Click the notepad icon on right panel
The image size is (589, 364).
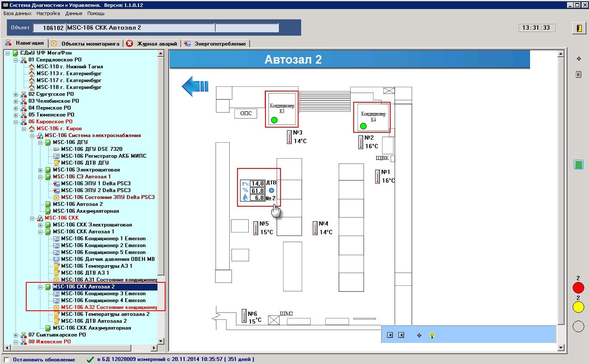click(578, 74)
